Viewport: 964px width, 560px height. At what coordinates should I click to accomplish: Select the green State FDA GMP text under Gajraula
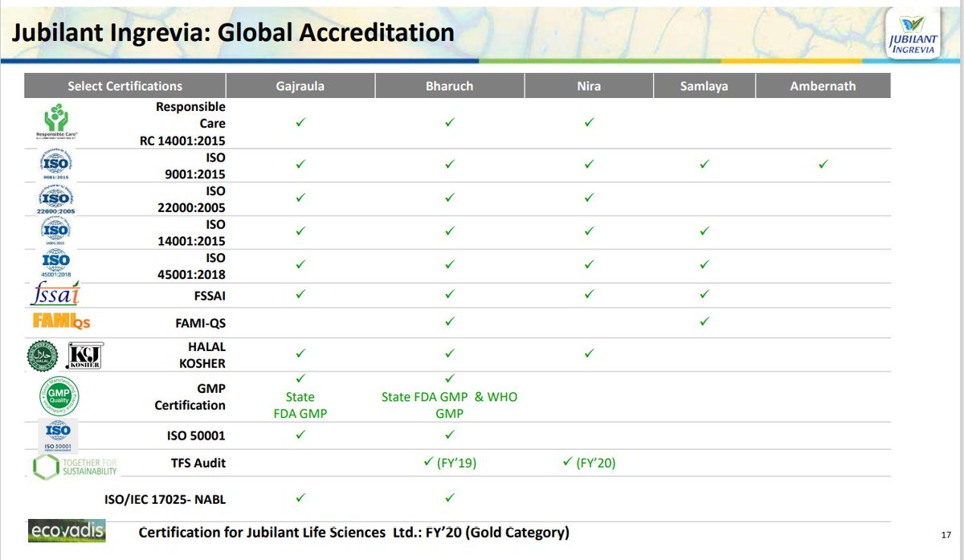pos(300,405)
